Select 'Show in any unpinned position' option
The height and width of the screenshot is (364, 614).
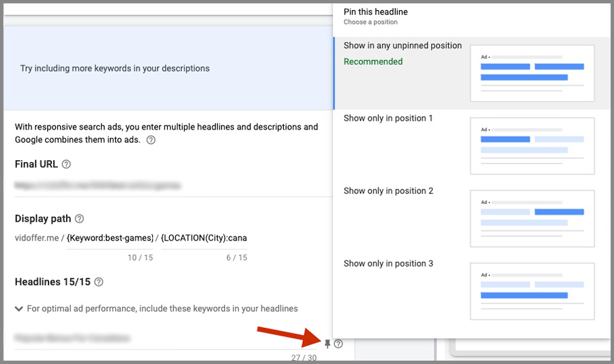tap(403, 46)
